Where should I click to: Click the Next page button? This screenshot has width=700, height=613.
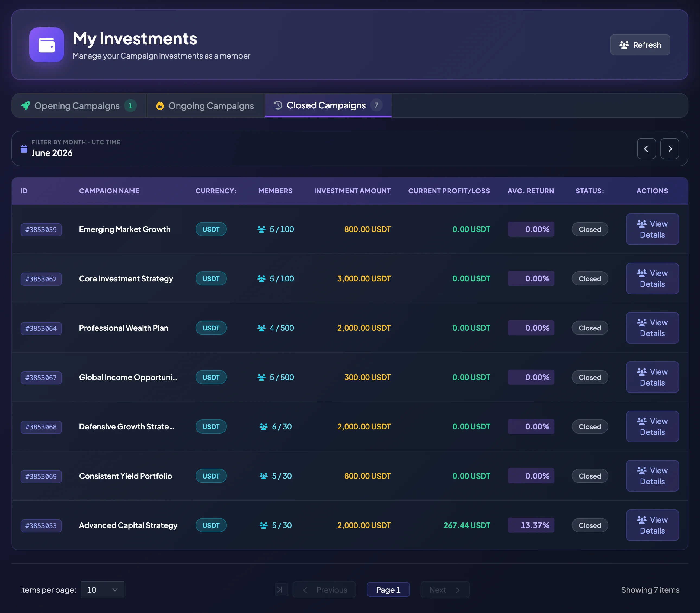tap(445, 589)
